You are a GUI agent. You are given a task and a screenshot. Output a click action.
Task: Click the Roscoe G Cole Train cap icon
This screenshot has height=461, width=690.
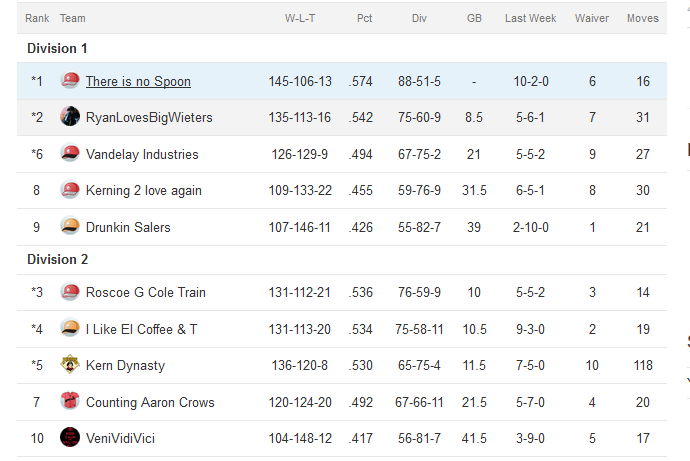point(70,292)
